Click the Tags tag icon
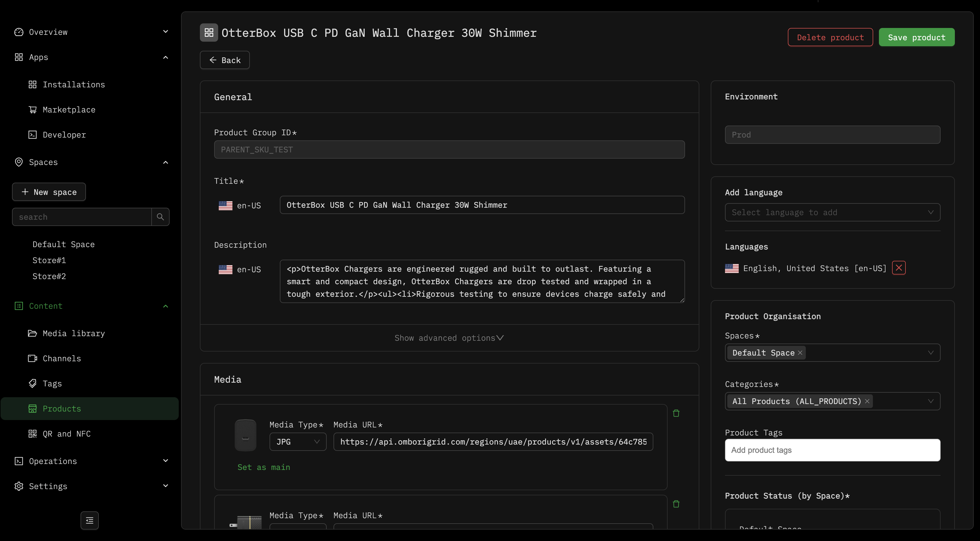The width and height of the screenshot is (980, 541). [32, 383]
